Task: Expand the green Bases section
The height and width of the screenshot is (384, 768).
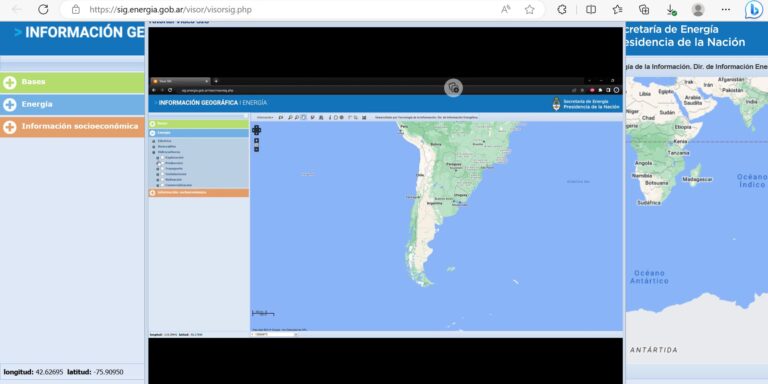Action: [x=72, y=83]
